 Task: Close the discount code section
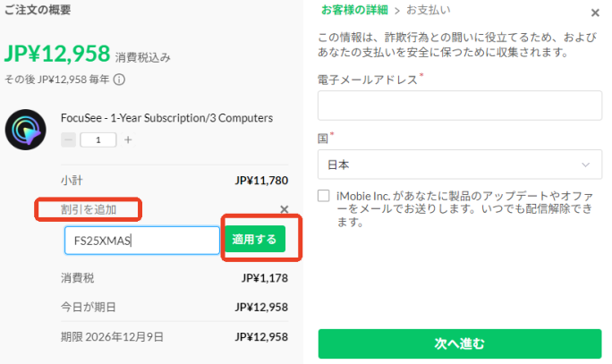tap(285, 209)
